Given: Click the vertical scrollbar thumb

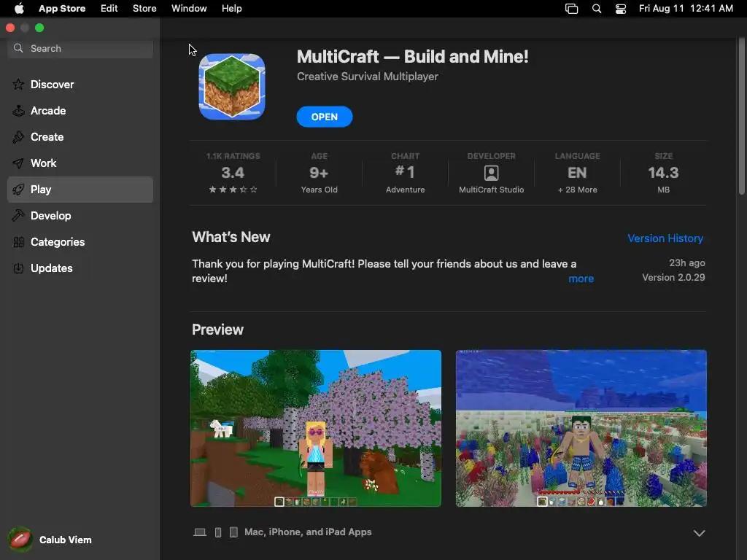Looking at the screenshot, I should tap(742, 117).
